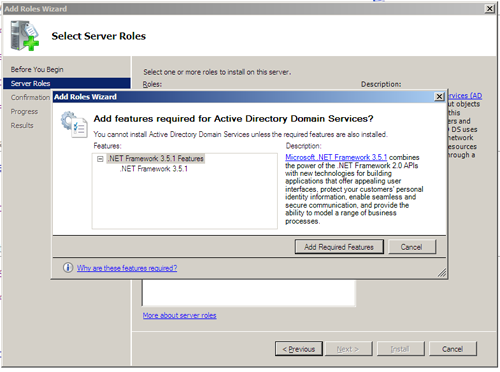
Task: Click the disabled Next button
Action: 348,349
